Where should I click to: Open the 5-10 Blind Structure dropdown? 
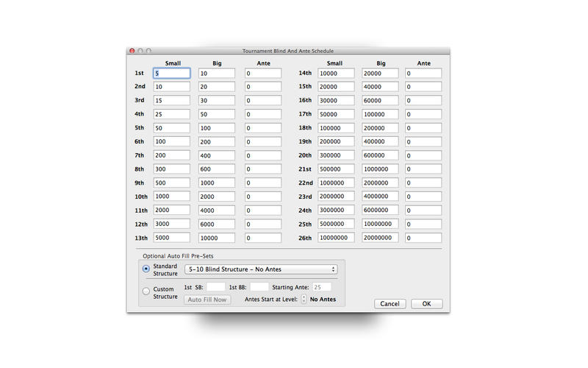point(261,269)
